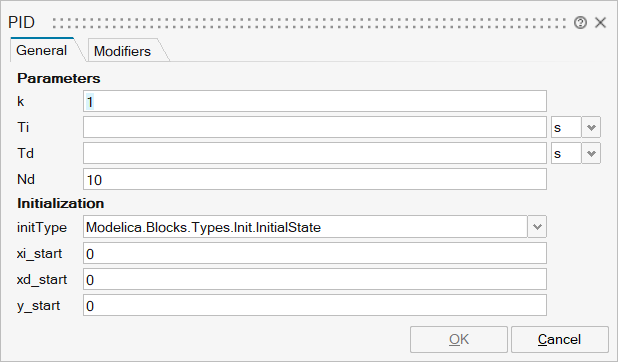Expand the Ti unit dropdown arrow
The image size is (618, 362).
click(x=591, y=127)
